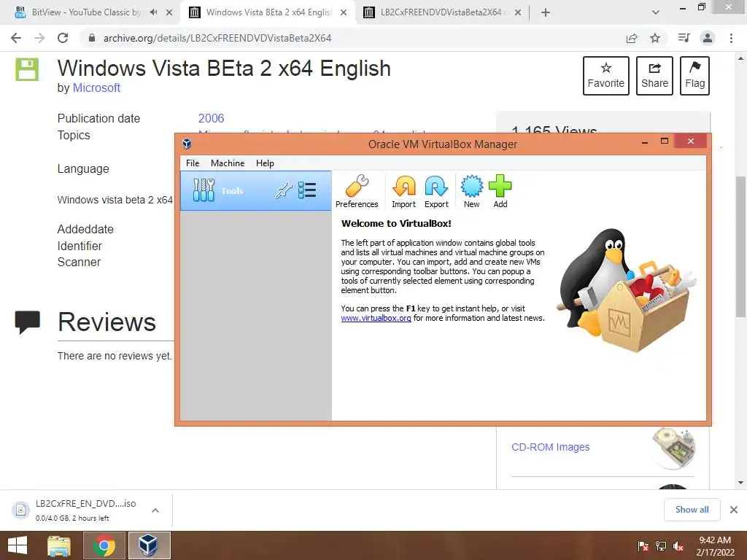The image size is (747, 560).
Task: Click the 2006 publication date link
Action: point(211,118)
